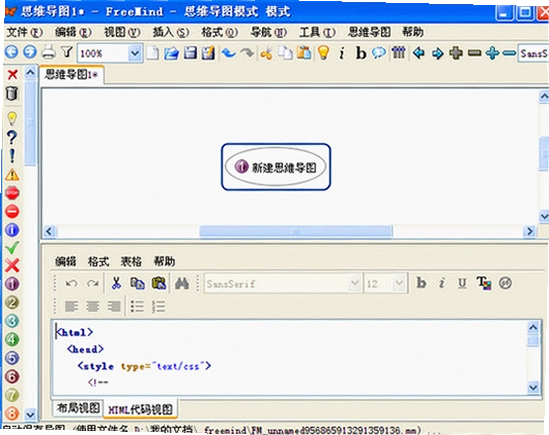549x435 pixels.
Task: Open the 表格 menu in the note editor
Action: click(x=131, y=261)
